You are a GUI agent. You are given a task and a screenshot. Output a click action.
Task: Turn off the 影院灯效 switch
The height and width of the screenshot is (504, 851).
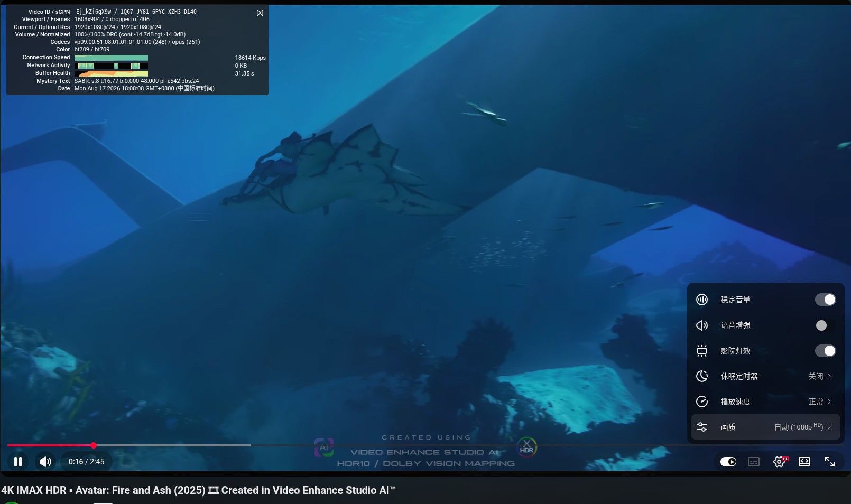(825, 351)
